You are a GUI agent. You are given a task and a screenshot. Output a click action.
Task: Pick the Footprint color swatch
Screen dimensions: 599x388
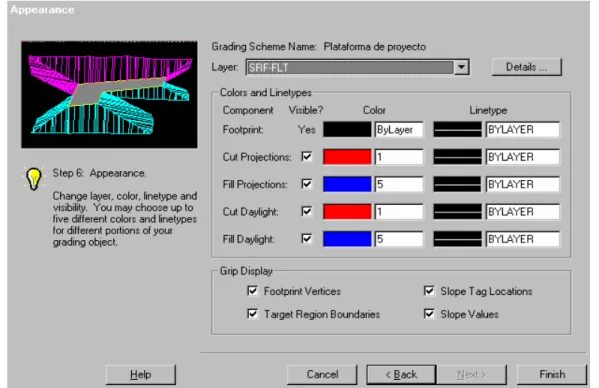click(x=347, y=129)
